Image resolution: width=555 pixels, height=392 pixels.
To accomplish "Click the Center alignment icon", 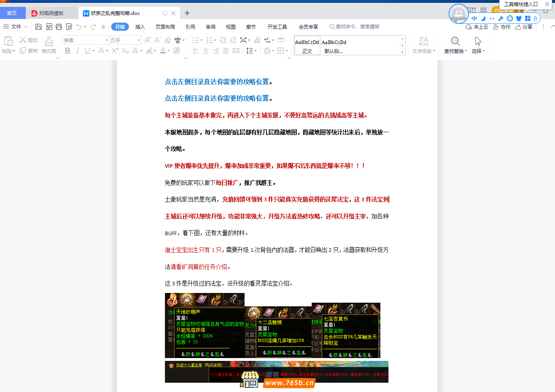I will [206, 51].
